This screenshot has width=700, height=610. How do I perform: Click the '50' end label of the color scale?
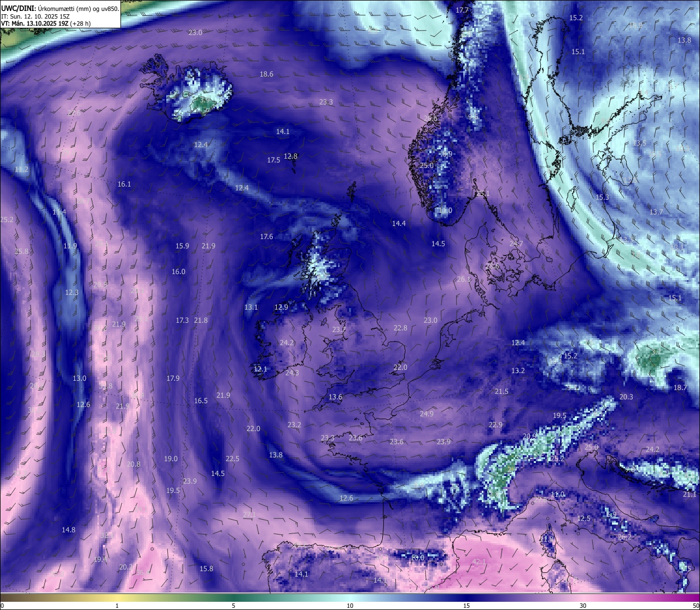tap(695, 606)
